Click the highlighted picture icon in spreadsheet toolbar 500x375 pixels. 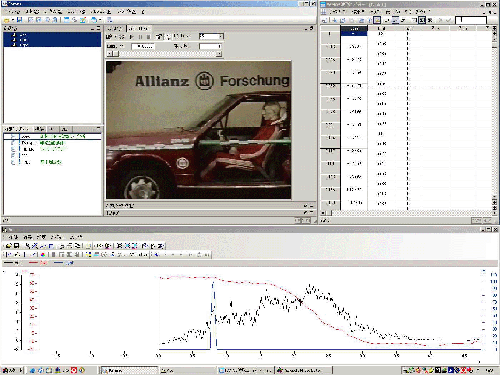click(x=377, y=20)
